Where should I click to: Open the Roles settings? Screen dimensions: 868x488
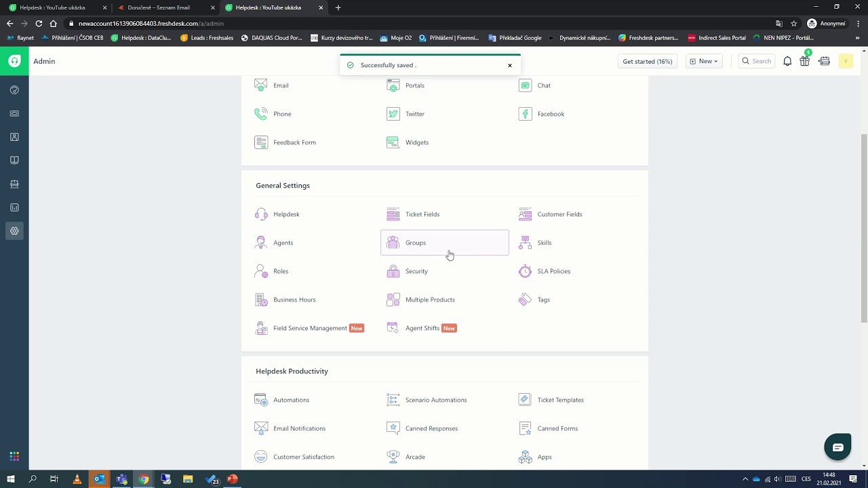click(272, 271)
